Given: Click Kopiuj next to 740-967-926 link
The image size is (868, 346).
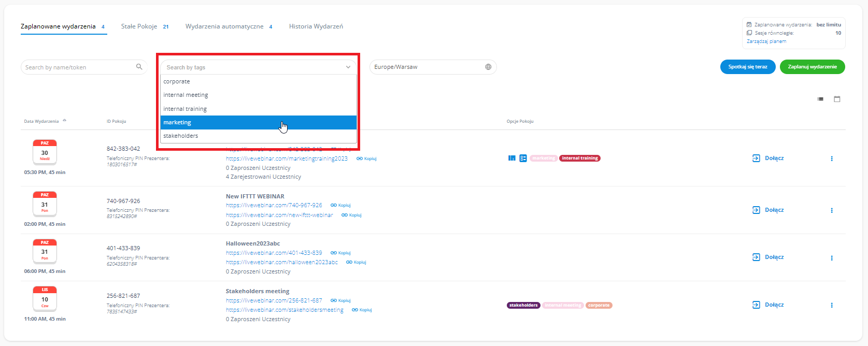Looking at the screenshot, I should (x=340, y=205).
